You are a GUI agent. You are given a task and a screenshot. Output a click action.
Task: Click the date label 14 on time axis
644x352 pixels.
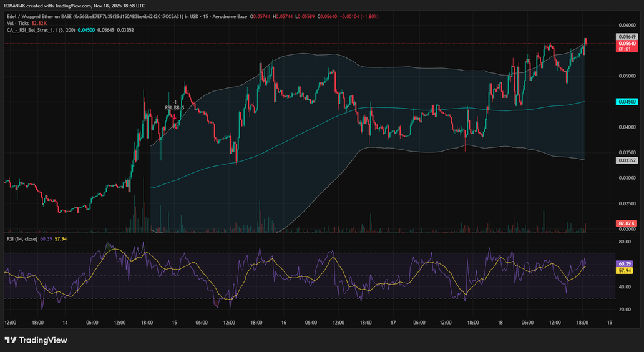tap(66, 323)
